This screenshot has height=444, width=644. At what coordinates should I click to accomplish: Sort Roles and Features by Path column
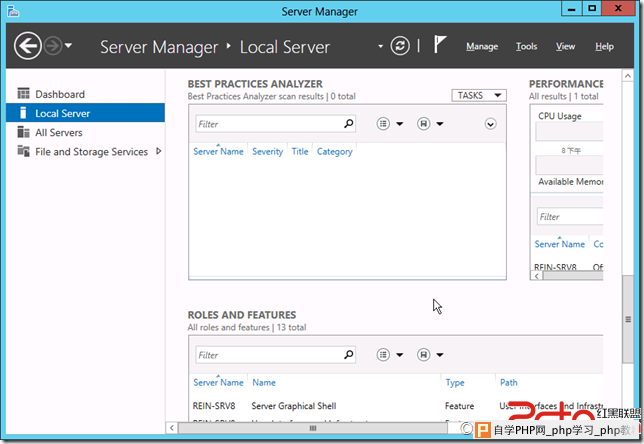pos(508,382)
